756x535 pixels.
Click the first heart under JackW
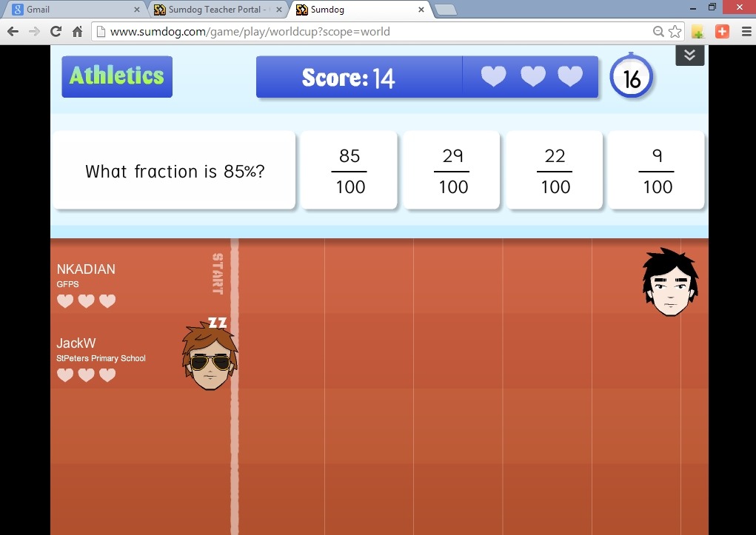point(65,375)
